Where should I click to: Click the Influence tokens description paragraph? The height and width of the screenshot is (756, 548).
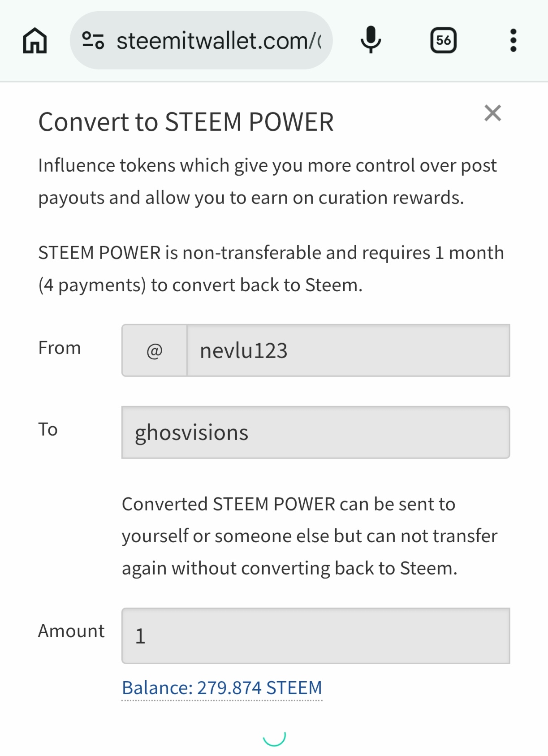[x=268, y=181]
